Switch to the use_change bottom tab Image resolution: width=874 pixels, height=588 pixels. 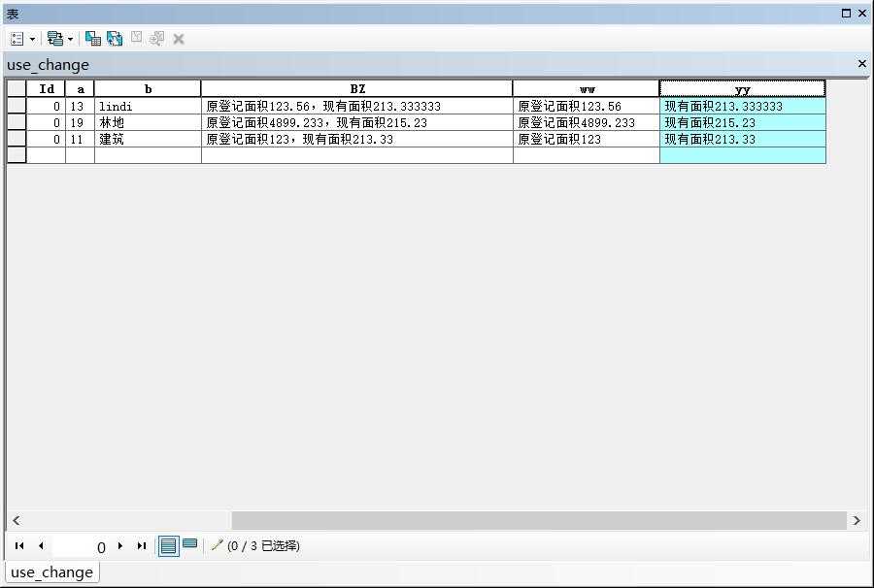pyautogui.click(x=51, y=572)
